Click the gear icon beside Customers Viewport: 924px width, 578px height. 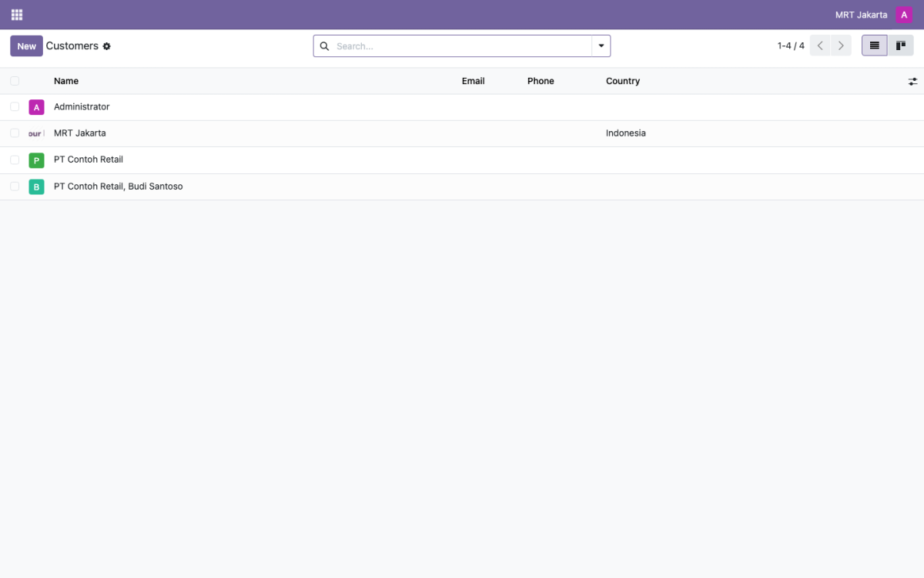[x=107, y=46]
